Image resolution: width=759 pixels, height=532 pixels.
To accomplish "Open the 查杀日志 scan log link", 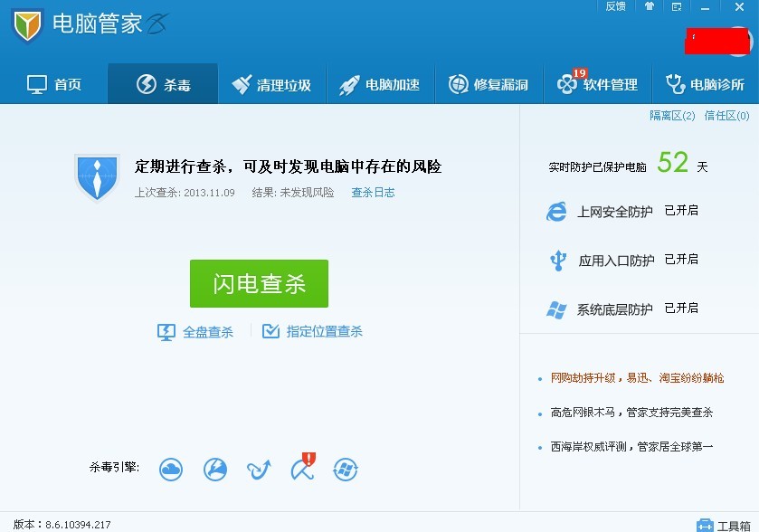I will click(x=373, y=193).
